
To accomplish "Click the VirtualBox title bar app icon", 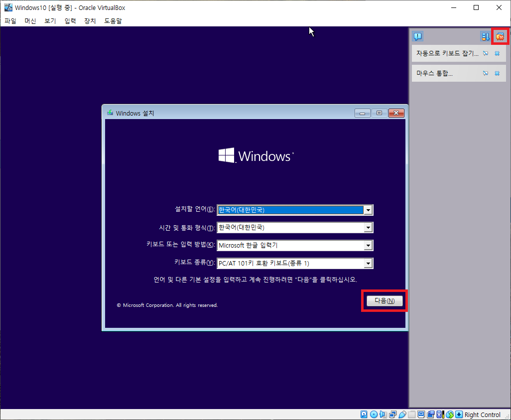I will click(8, 7).
